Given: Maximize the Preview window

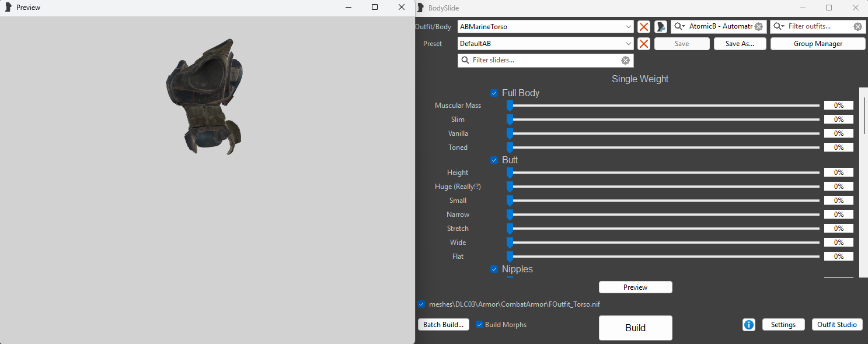Looking at the screenshot, I should tap(375, 7).
